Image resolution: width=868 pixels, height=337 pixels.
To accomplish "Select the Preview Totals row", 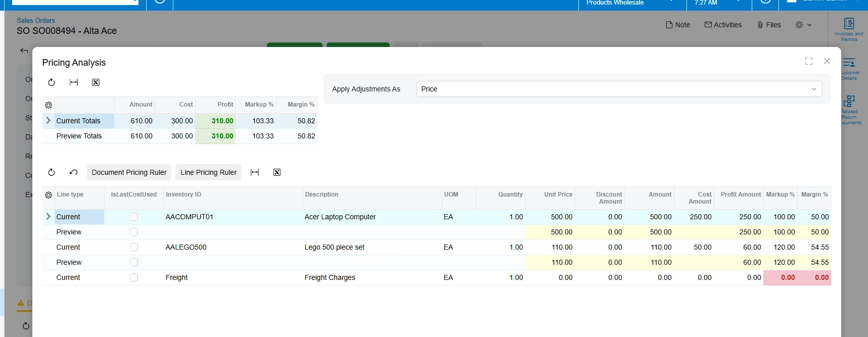I will [x=180, y=136].
